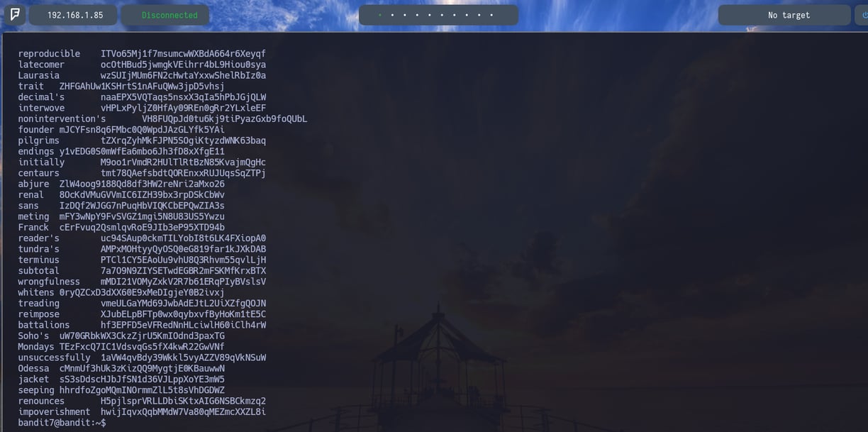Click the word 'centaurs' in the terminal
This screenshot has height=432, width=868.
click(39, 173)
